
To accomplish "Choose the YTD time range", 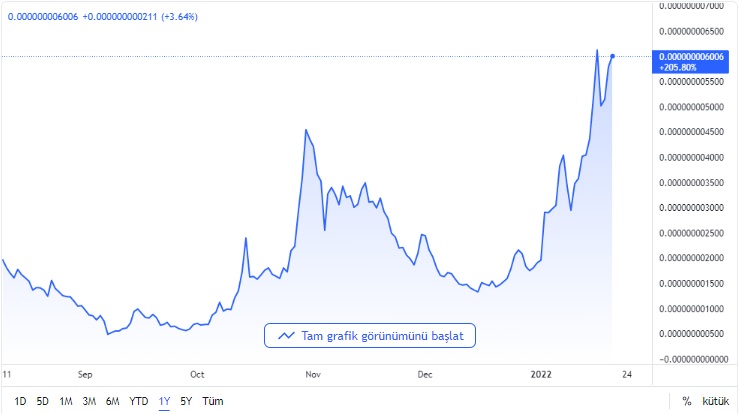I will (139, 401).
